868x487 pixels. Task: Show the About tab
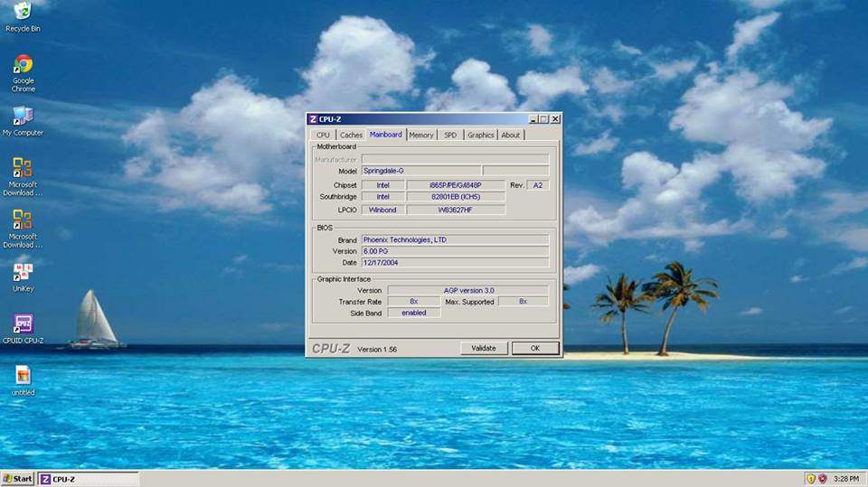(x=511, y=135)
